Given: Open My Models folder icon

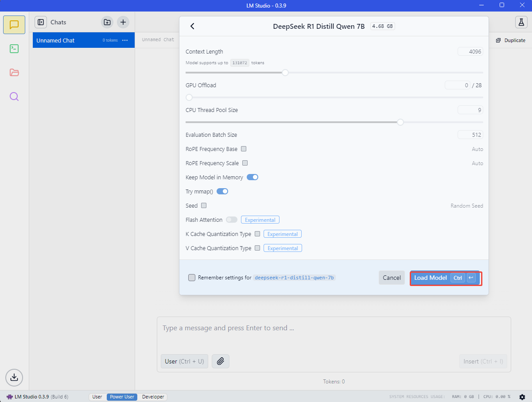Looking at the screenshot, I should pyautogui.click(x=14, y=73).
